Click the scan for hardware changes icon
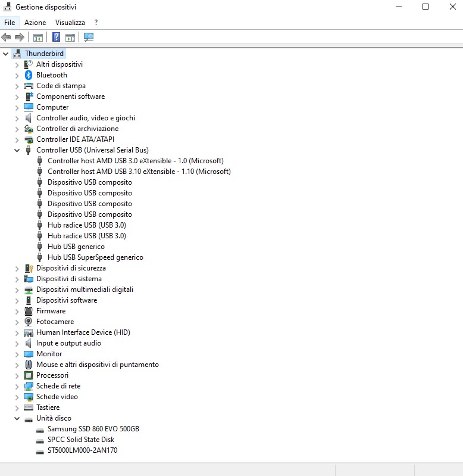The height and width of the screenshot is (476, 463). [x=89, y=37]
